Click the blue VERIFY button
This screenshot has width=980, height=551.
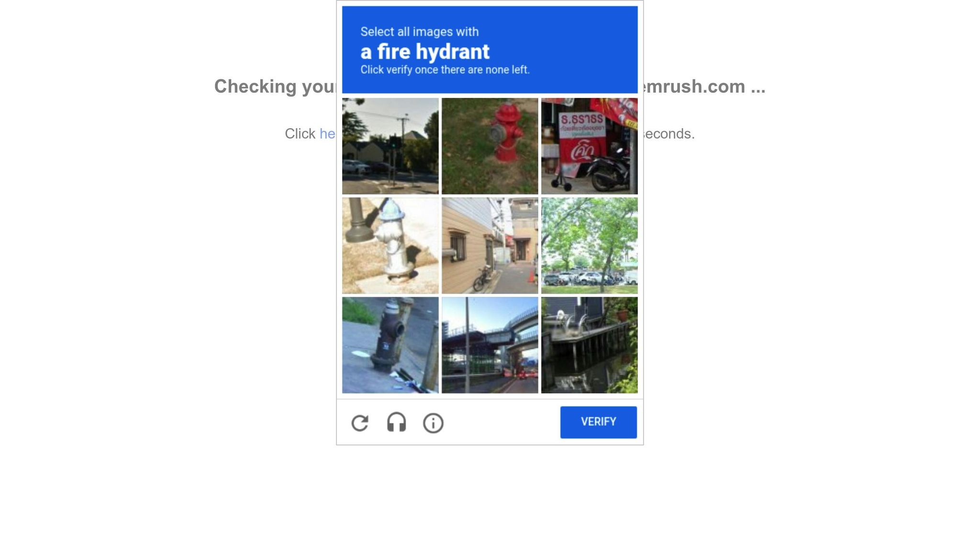(x=598, y=422)
